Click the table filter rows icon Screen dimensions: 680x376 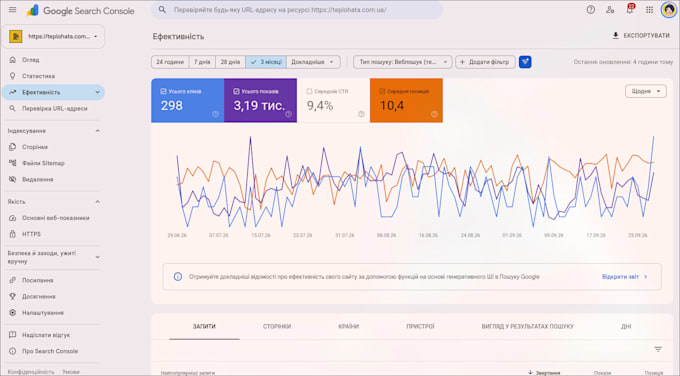point(658,349)
